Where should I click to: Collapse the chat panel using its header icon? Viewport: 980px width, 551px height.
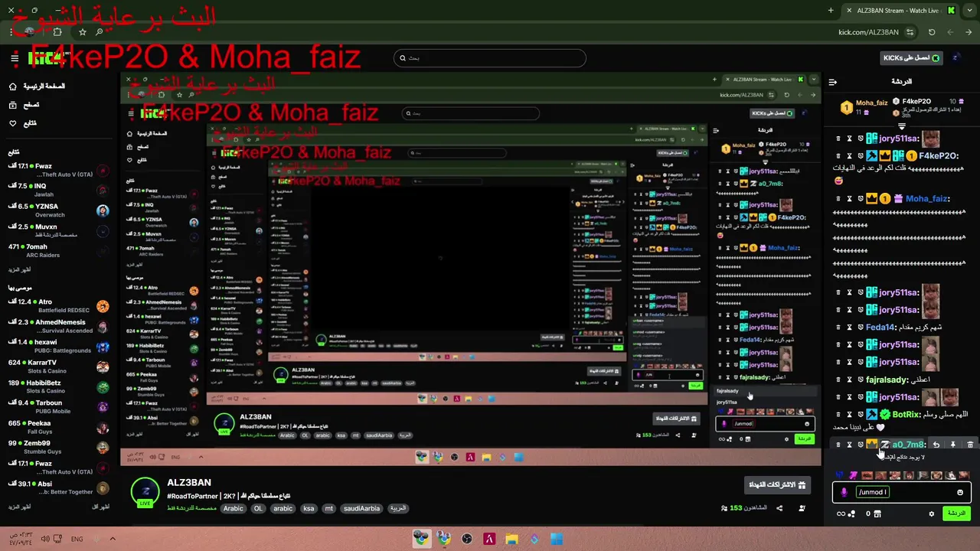point(833,82)
